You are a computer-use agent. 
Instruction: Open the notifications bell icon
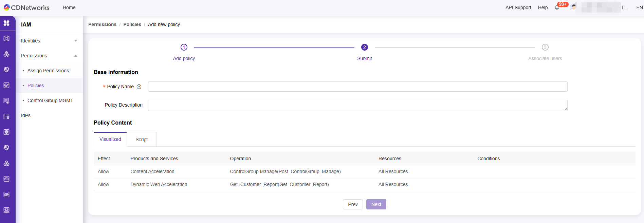557,7
